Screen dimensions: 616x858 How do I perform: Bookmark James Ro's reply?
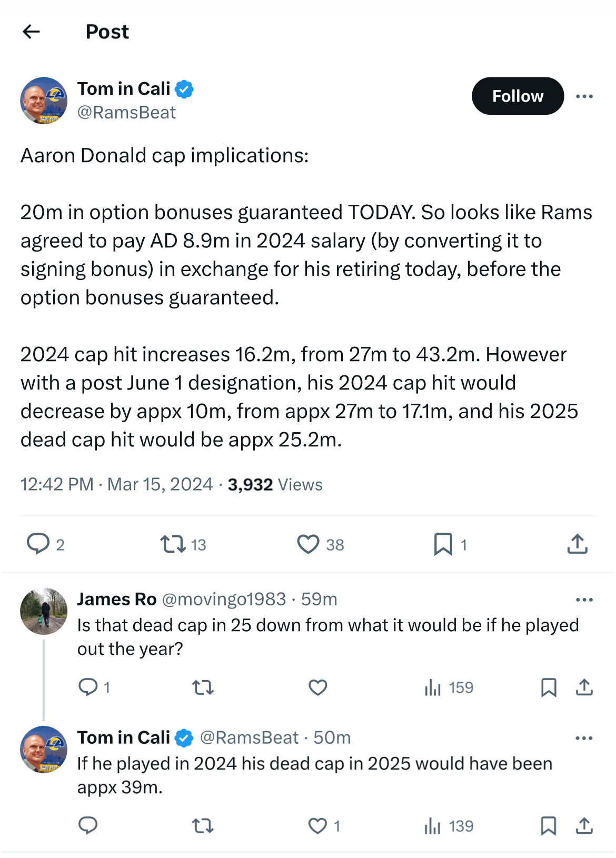[549, 687]
